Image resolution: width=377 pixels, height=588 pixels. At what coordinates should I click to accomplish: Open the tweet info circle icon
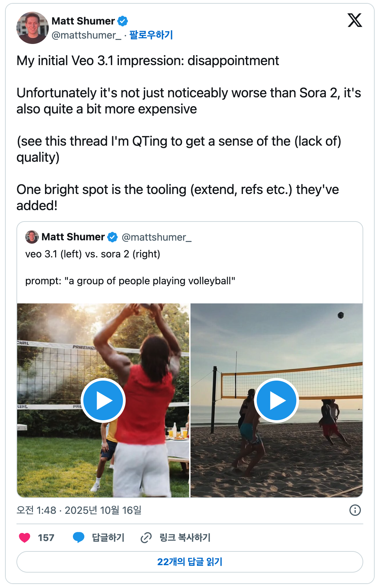(x=355, y=510)
